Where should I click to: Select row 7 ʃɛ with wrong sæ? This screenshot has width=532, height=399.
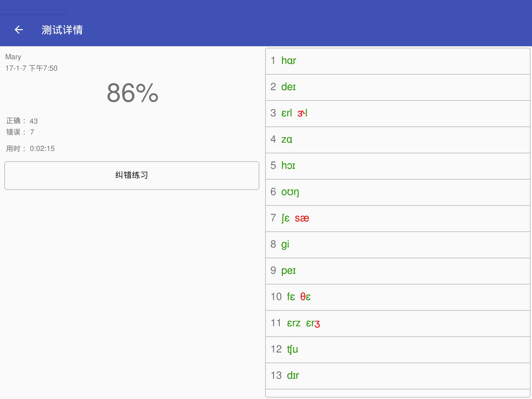[398, 219]
